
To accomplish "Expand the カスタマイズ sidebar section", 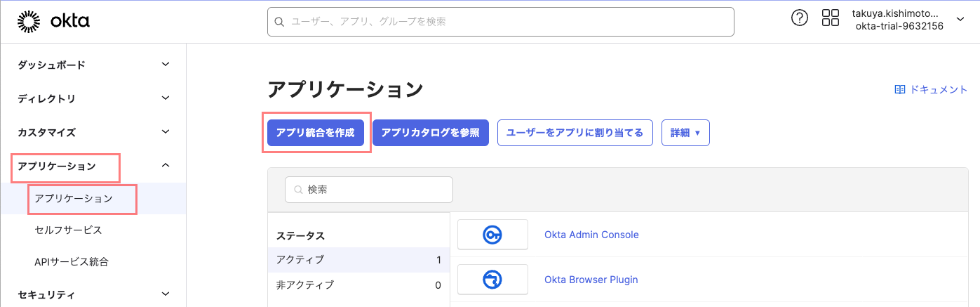I will coord(166,132).
